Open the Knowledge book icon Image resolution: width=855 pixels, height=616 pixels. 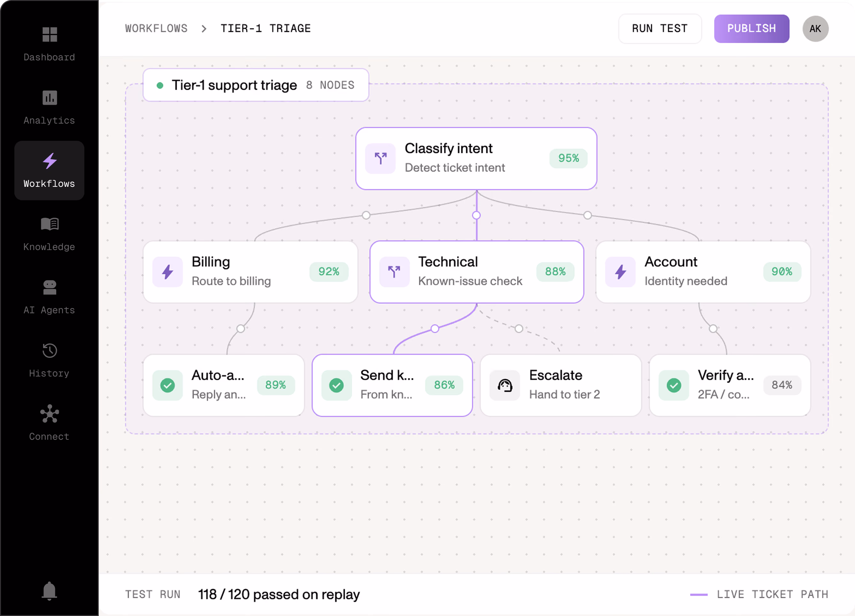[50, 224]
